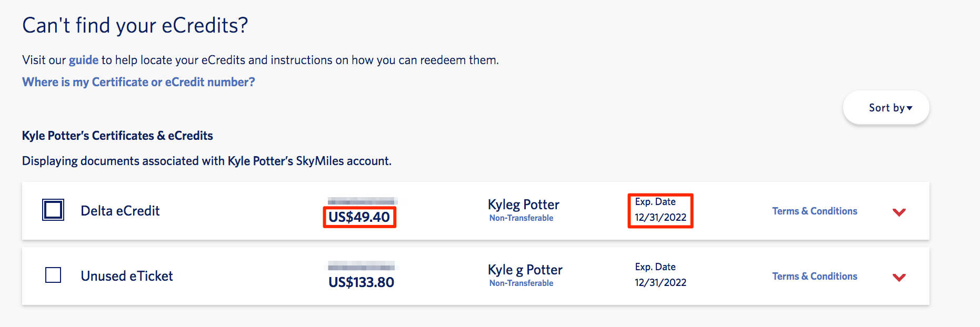Open the guide link
Viewport: 980px width, 327px height.
pos(84,60)
